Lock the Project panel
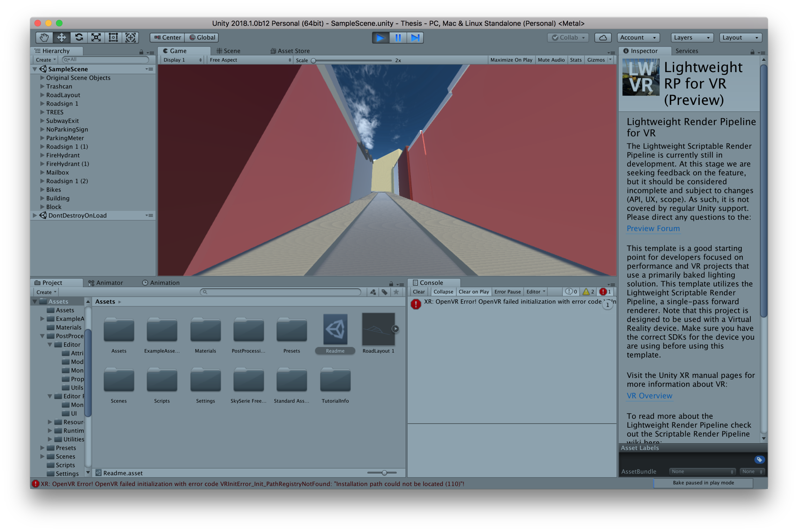The image size is (798, 532). coord(391,284)
